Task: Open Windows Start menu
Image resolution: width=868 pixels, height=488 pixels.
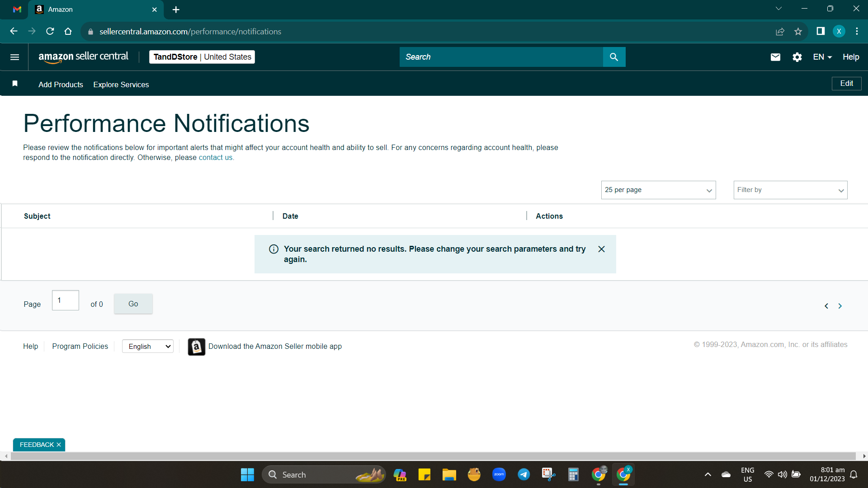Action: coord(247,475)
